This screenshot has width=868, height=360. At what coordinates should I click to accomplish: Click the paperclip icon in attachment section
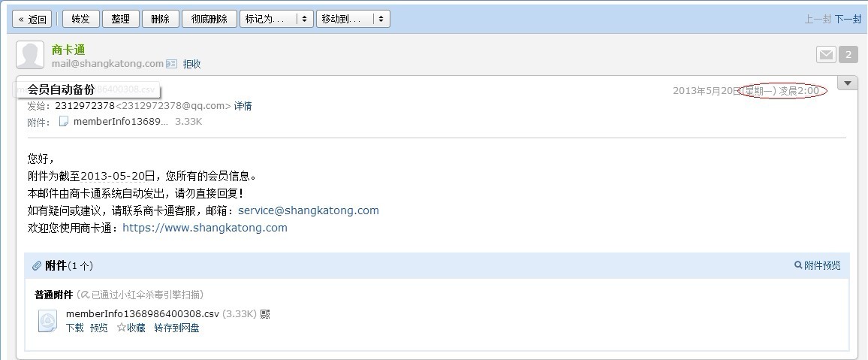point(37,266)
